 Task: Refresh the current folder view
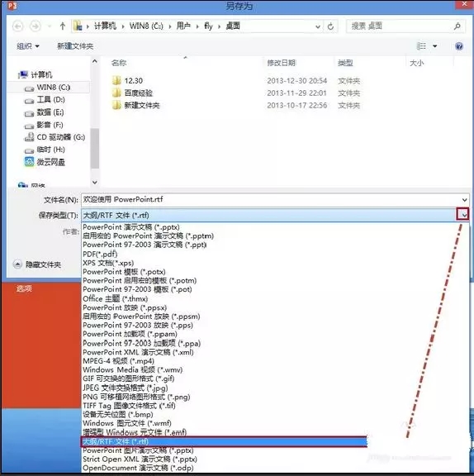[330, 26]
